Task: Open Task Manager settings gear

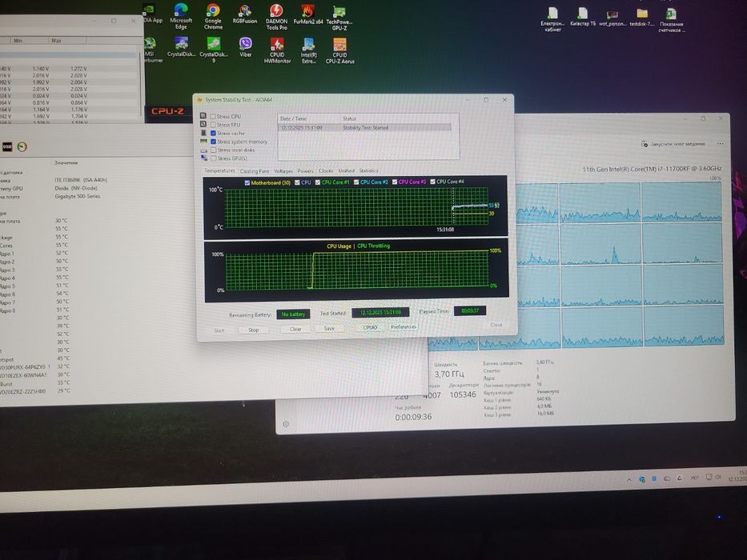Action: (x=286, y=424)
